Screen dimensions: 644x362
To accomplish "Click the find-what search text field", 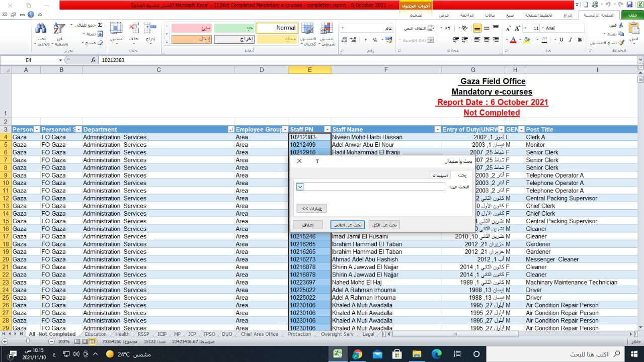I will (x=374, y=187).
